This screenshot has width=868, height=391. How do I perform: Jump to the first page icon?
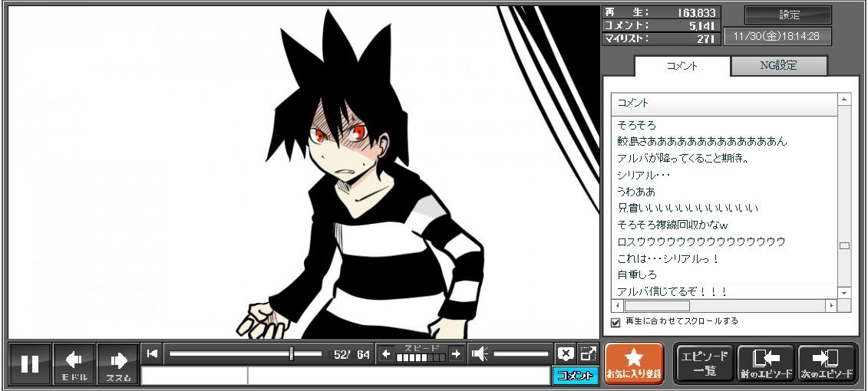(152, 353)
